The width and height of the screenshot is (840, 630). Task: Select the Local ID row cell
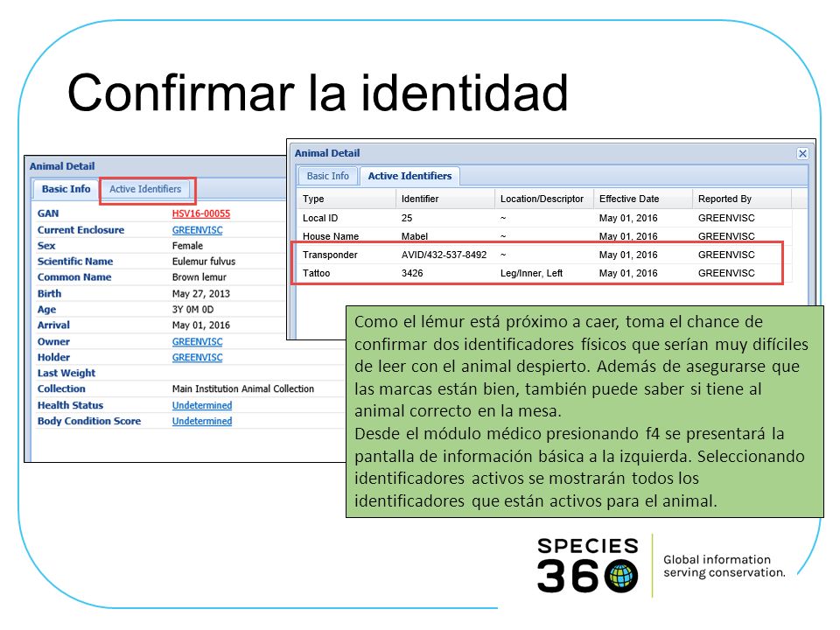(320, 218)
